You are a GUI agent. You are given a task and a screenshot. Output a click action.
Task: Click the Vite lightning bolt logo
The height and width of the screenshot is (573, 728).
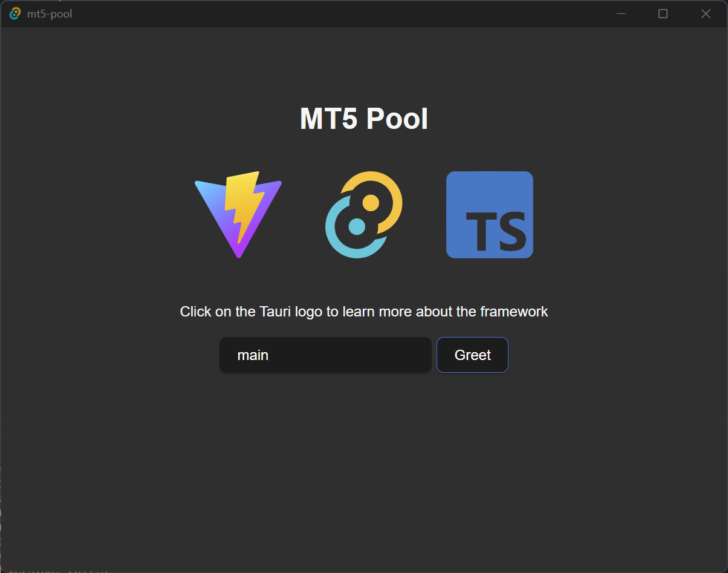click(238, 215)
